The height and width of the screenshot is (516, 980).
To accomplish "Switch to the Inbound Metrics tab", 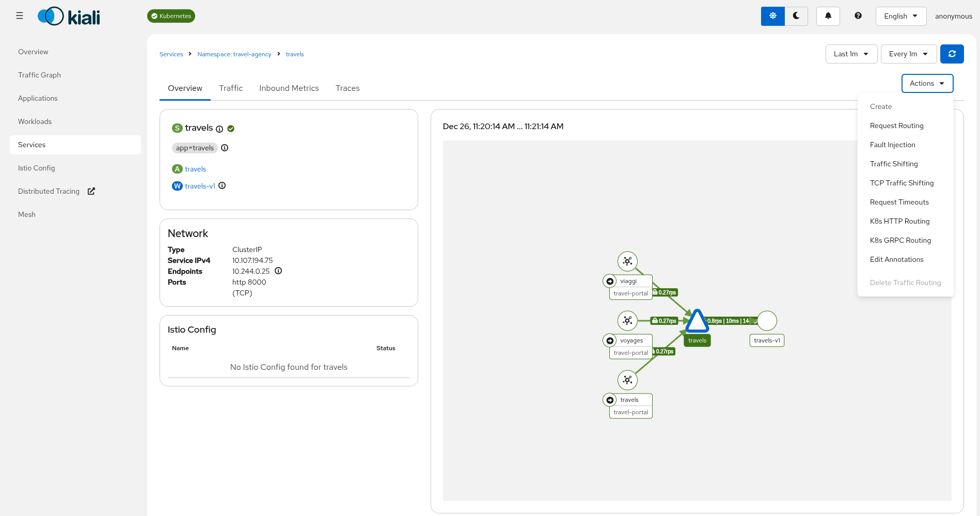I will (x=289, y=88).
